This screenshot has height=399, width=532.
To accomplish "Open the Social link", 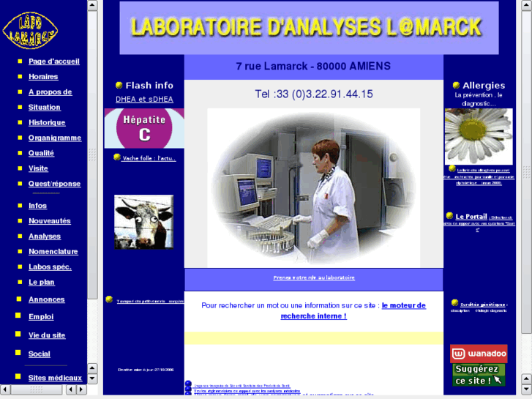I will coord(40,354).
